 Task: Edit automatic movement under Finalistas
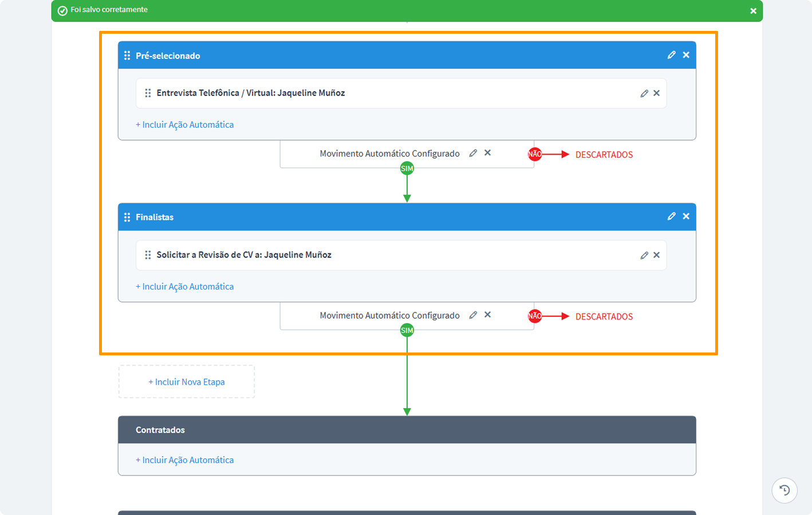pos(473,315)
